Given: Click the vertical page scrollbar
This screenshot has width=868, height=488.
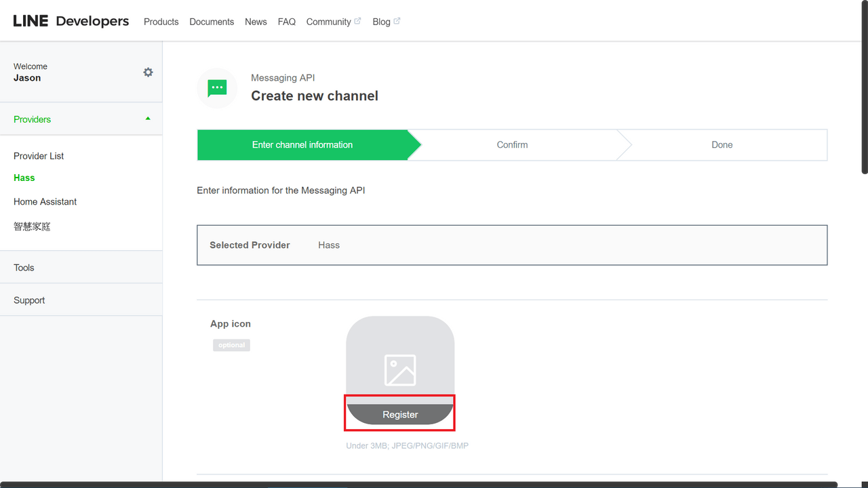Looking at the screenshot, I should click(864, 87).
